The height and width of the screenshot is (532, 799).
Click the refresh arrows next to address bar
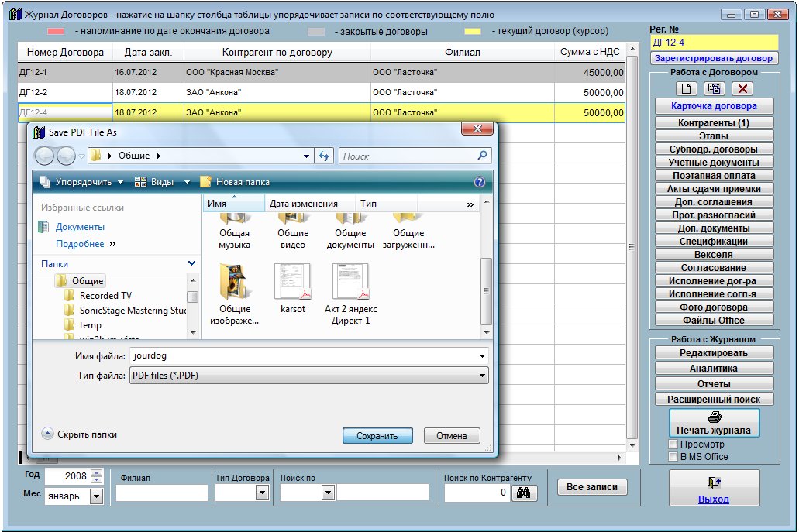325,156
